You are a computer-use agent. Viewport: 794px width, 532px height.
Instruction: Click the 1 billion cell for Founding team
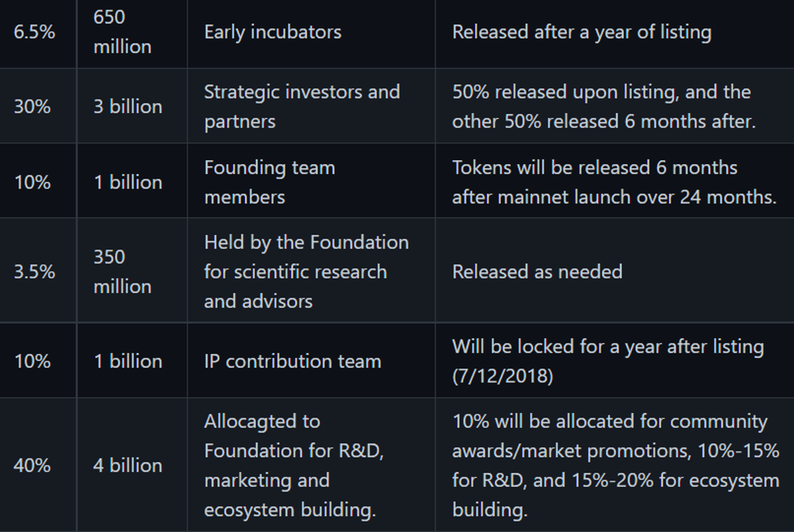point(128,182)
